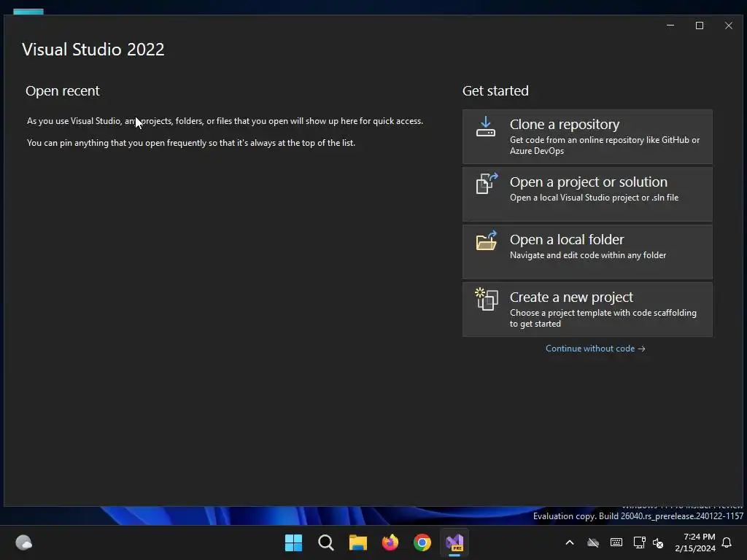Click the Open a project or solution icon
This screenshot has height=560, width=747.
[x=487, y=183]
